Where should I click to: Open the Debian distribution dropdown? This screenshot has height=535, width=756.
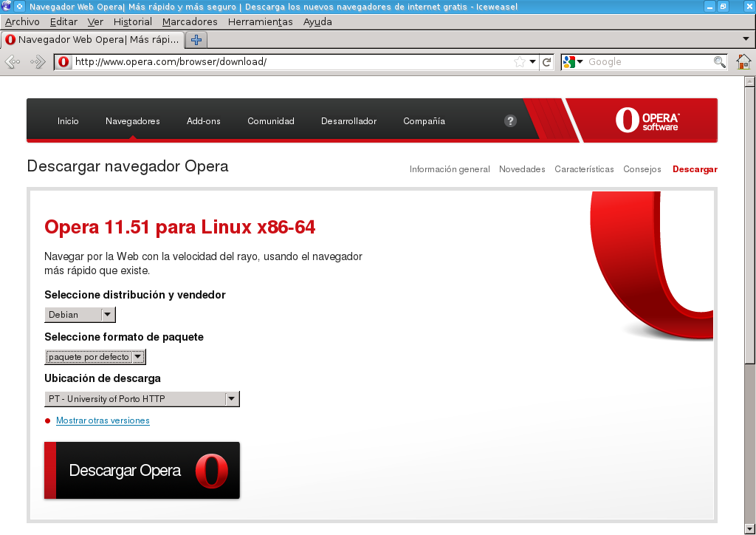tap(80, 315)
